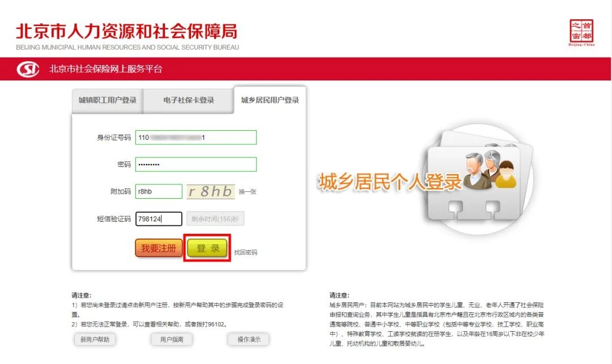Click the 操作演示 demo button
The width and height of the screenshot is (612, 364).
click(249, 340)
